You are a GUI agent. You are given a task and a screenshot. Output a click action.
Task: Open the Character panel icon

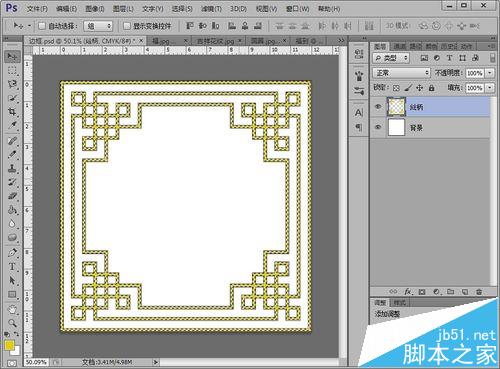point(359,113)
